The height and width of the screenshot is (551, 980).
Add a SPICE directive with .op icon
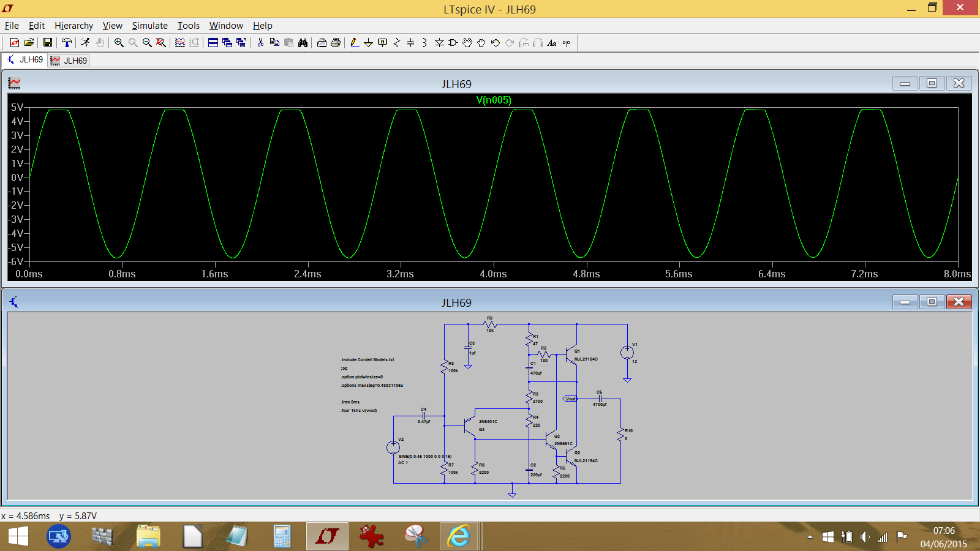566,43
